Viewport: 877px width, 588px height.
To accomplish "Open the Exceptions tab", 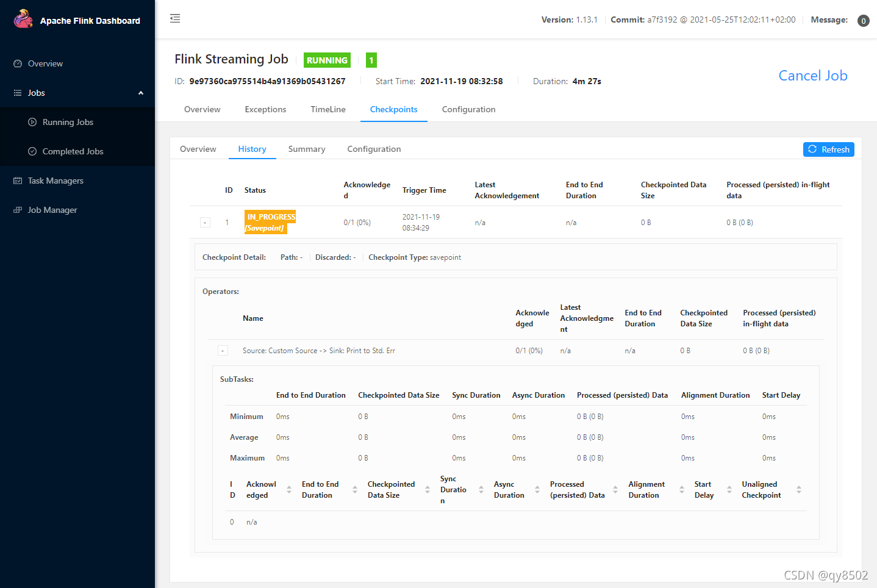I will pos(265,110).
